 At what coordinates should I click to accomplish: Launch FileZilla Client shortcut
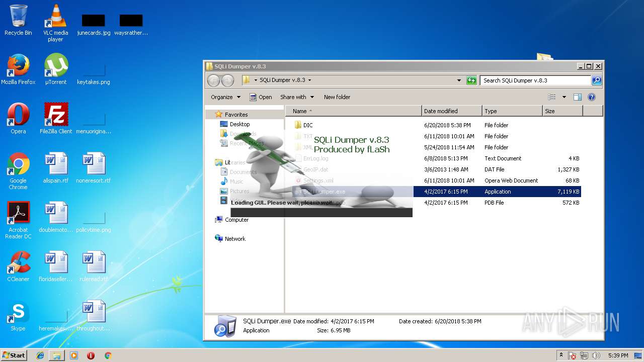[55, 119]
